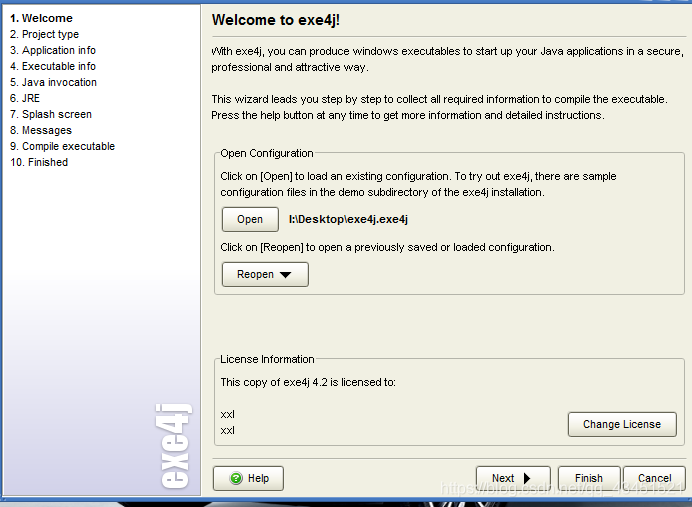
Task: Advance with the Next button
Action: coord(513,478)
